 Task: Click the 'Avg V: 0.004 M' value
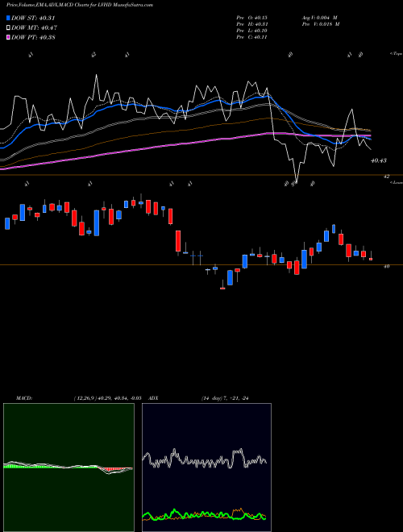click(319, 18)
